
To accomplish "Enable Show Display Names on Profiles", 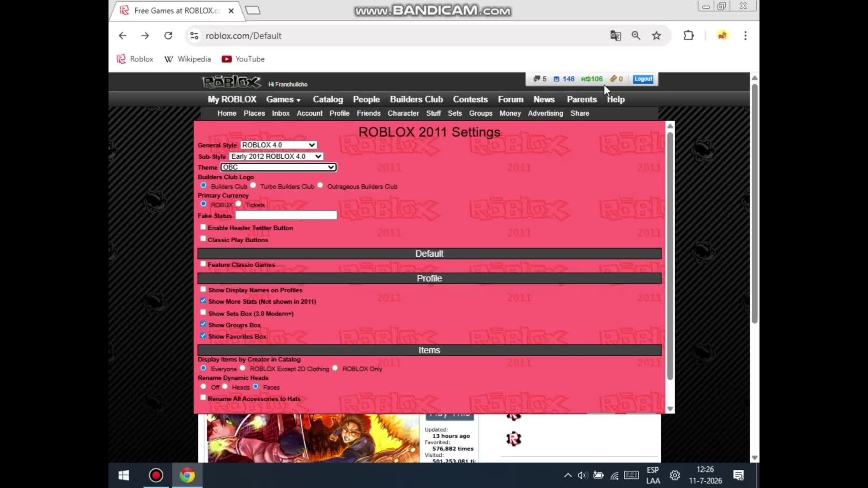I will coord(203,290).
